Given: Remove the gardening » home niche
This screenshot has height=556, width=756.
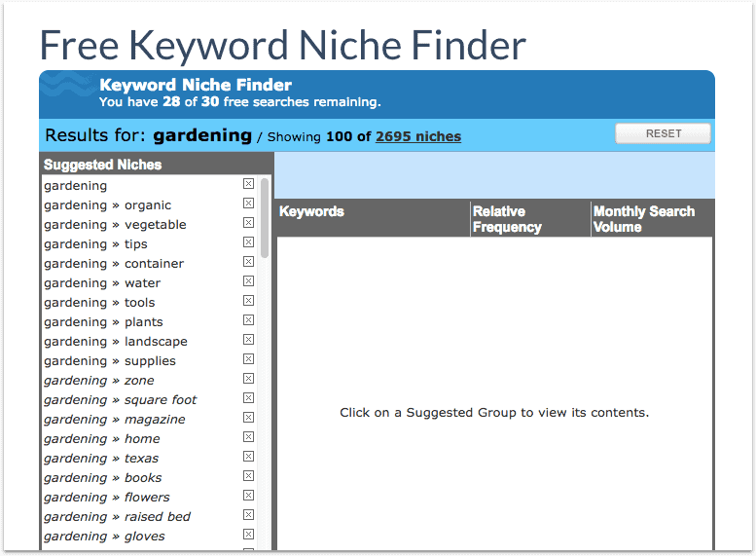Looking at the screenshot, I should [248, 437].
